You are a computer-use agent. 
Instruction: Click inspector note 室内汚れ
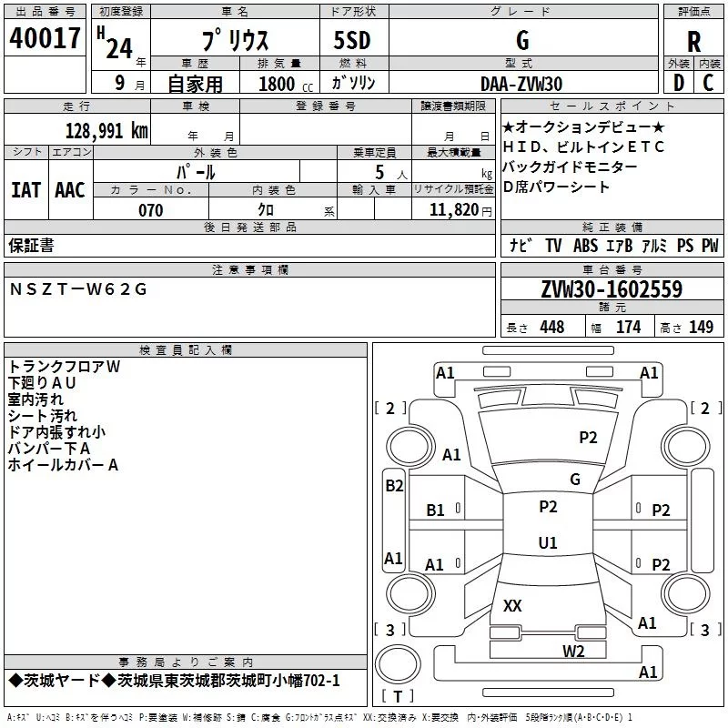coord(35,399)
